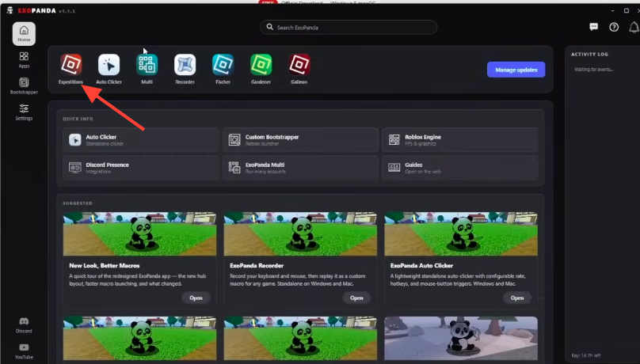Click the Custom Bootstrapper card icon
640x364 pixels.
pos(234,140)
